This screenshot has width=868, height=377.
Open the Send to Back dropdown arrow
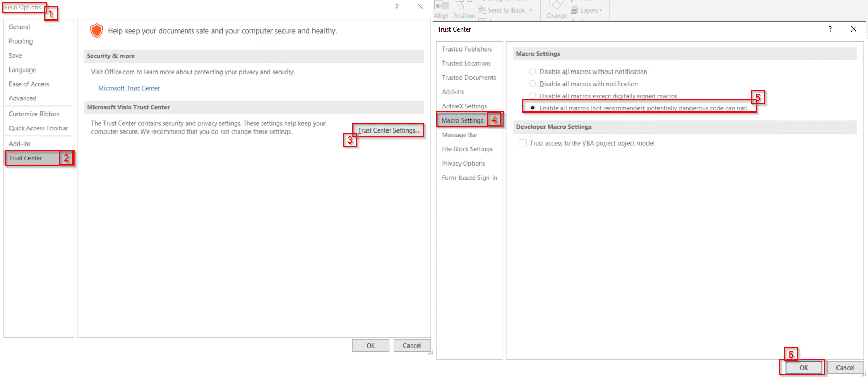pos(531,11)
